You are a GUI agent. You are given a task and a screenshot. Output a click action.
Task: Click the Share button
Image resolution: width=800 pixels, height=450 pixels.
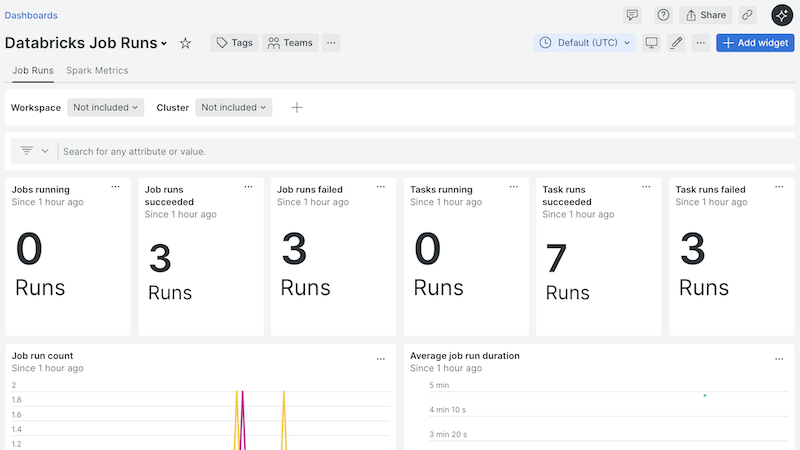(705, 15)
